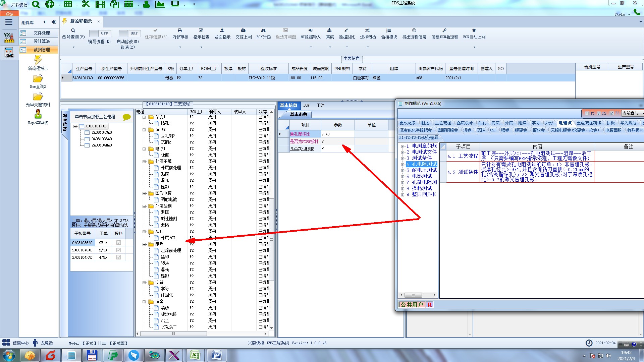Click the green rows list icon
Screen dimensions: 644x362
pos(129,4)
